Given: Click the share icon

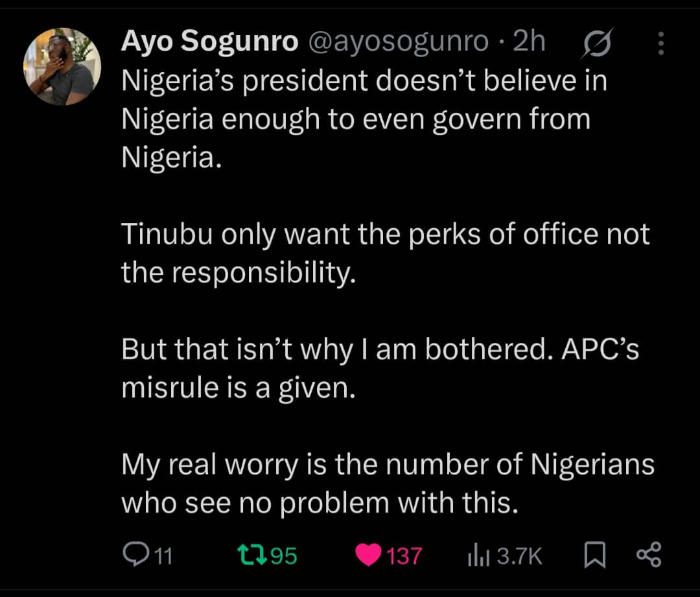Looking at the screenshot, I should tap(649, 555).
